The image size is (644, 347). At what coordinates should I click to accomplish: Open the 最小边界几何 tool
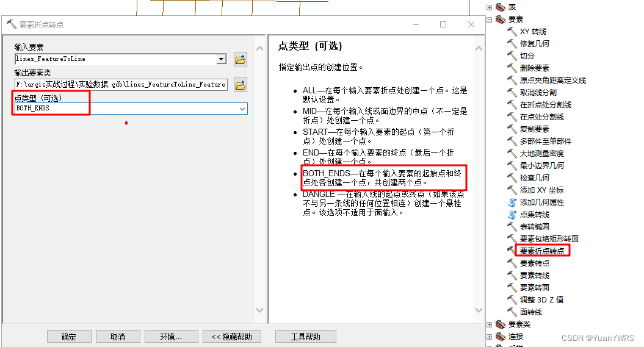click(x=541, y=166)
